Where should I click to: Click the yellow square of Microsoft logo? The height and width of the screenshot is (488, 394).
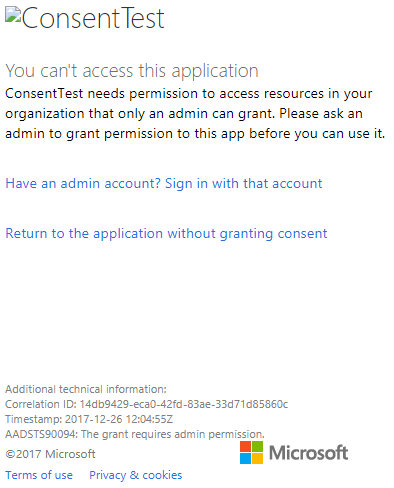(x=257, y=458)
